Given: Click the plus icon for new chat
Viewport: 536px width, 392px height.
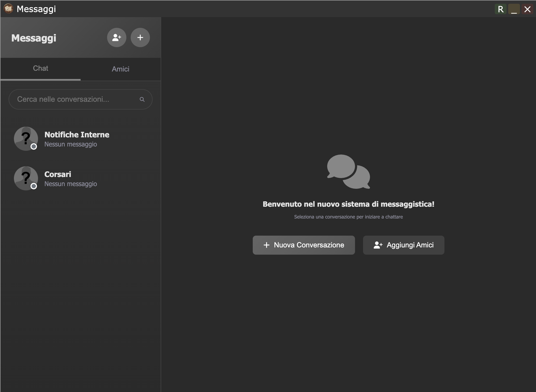Looking at the screenshot, I should click(140, 37).
